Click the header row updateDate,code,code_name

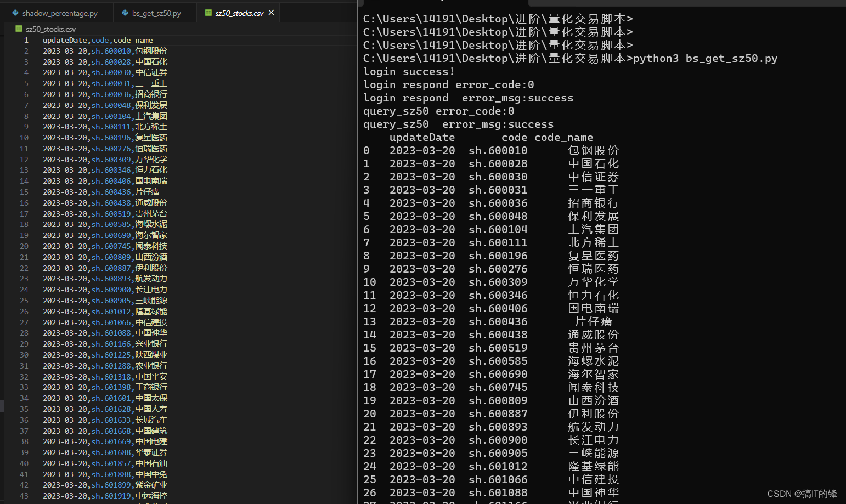(x=98, y=40)
